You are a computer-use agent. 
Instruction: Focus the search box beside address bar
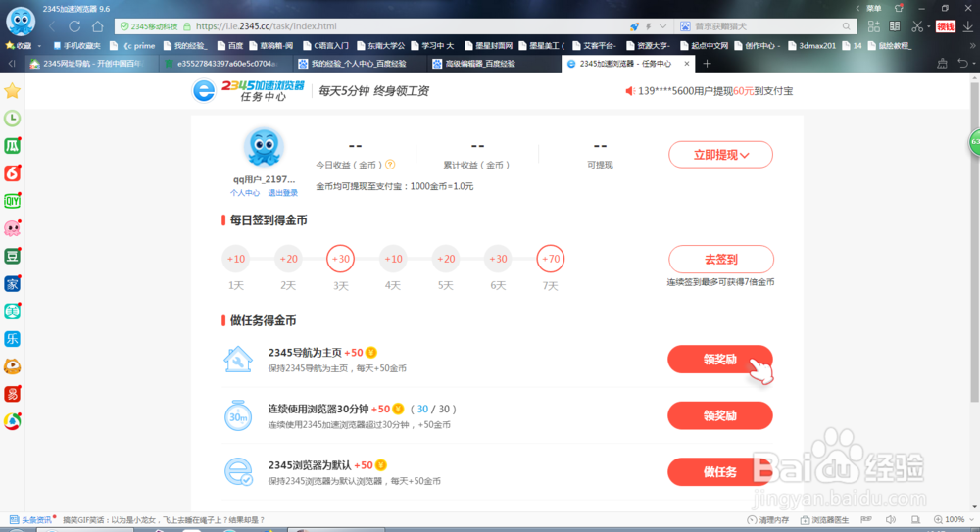765,26
